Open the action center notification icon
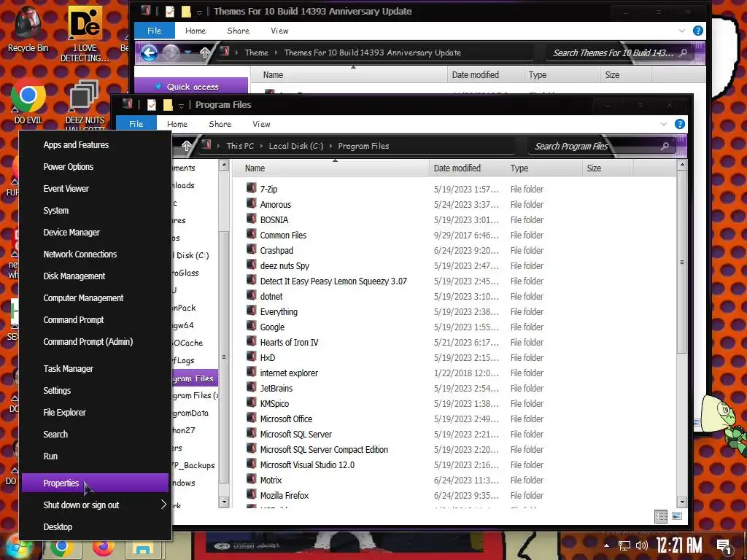 coord(723,545)
